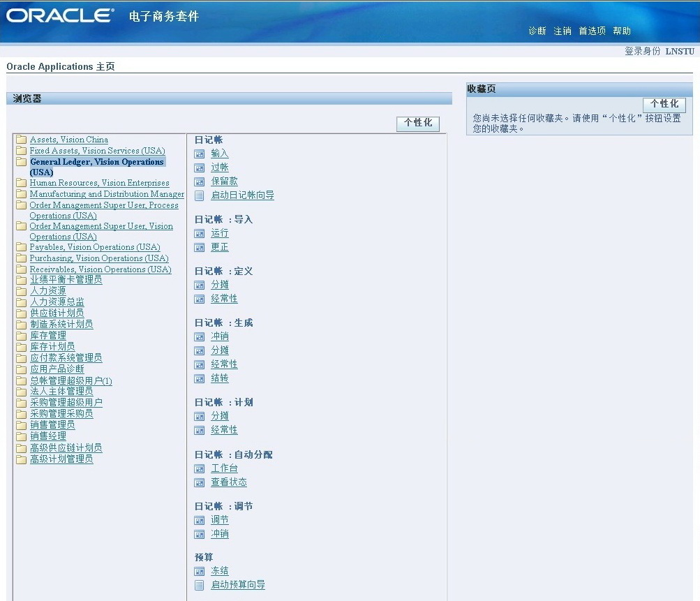This screenshot has height=601, width=700.
Task: Click the form icon next to 运行
Action: [199, 234]
